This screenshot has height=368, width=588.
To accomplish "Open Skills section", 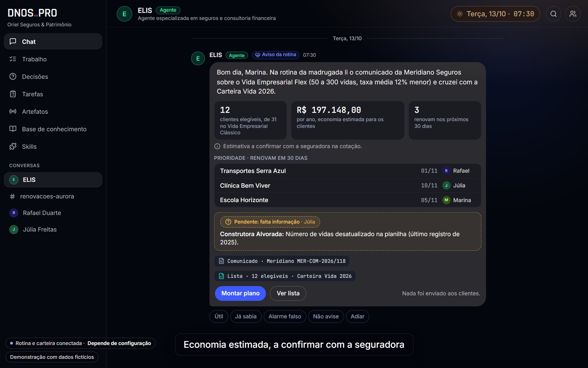I will pyautogui.click(x=53, y=146).
